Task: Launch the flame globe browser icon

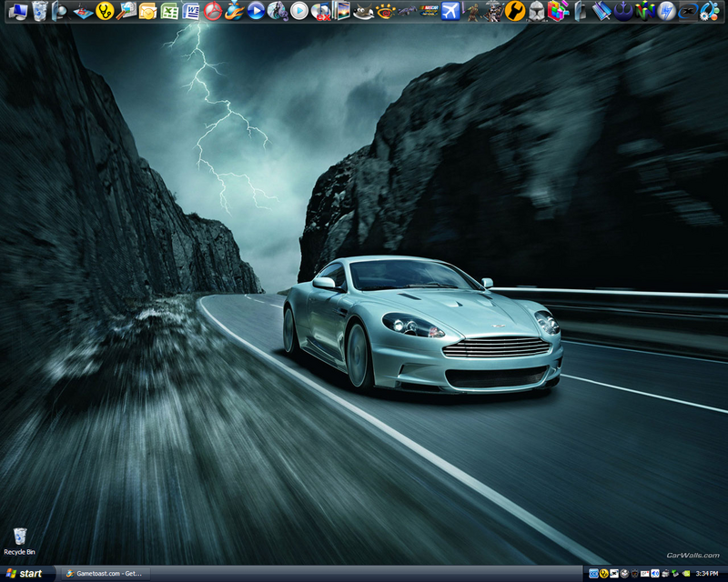Action: click(234, 11)
